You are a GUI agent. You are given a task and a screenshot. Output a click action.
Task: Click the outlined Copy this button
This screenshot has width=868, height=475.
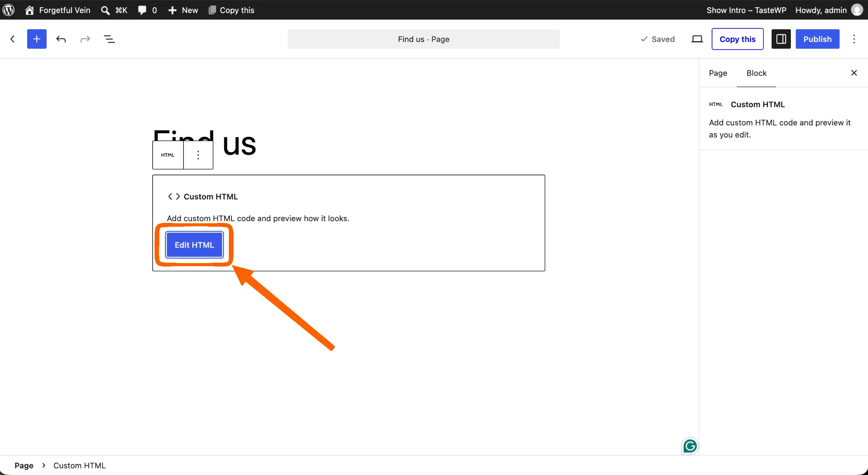pyautogui.click(x=737, y=39)
